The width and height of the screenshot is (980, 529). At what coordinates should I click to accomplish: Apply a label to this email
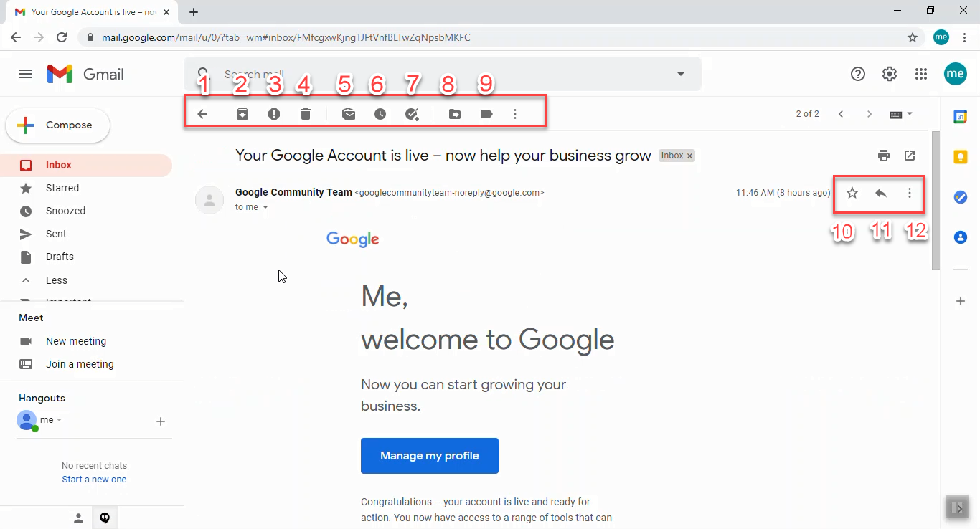click(486, 113)
